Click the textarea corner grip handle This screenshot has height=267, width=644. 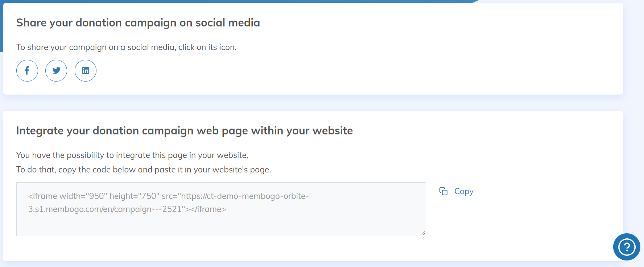[423, 233]
